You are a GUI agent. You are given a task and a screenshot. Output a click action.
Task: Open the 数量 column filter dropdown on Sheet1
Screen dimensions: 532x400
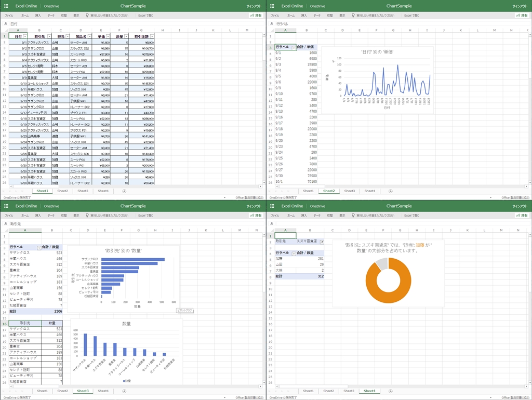pyautogui.click(x=126, y=36)
